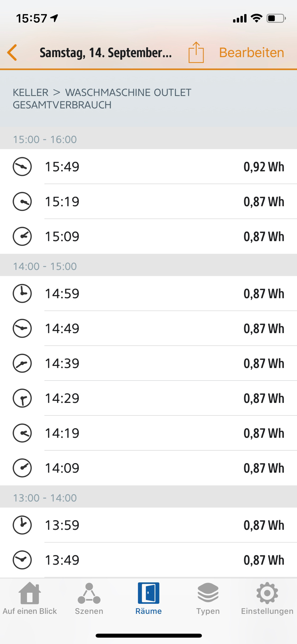
Task: Switch to the Szenen tab
Action: click(x=89, y=599)
